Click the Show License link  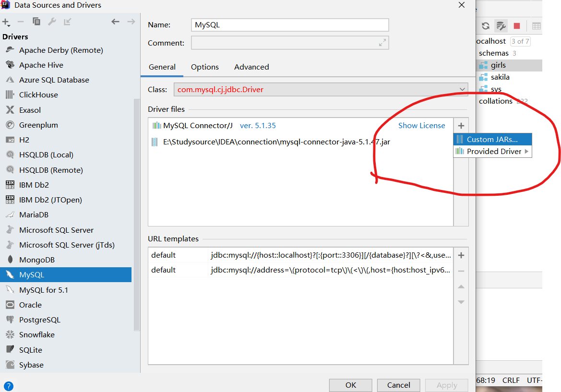421,125
